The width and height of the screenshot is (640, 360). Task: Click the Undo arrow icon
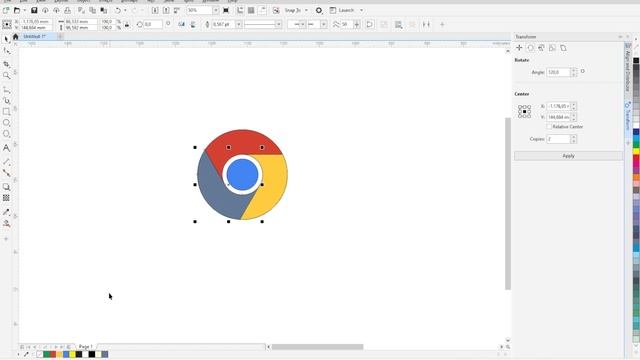118,10
